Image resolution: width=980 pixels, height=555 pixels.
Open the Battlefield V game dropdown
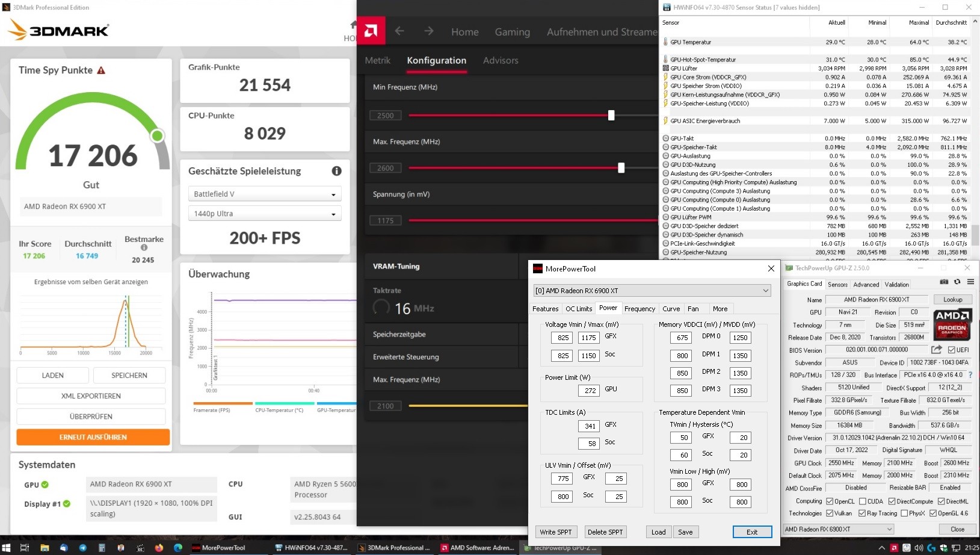coord(265,194)
